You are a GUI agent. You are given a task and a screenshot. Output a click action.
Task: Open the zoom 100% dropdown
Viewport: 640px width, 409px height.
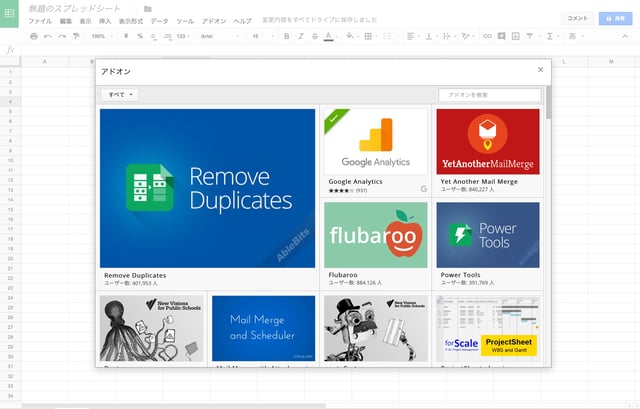(102, 36)
